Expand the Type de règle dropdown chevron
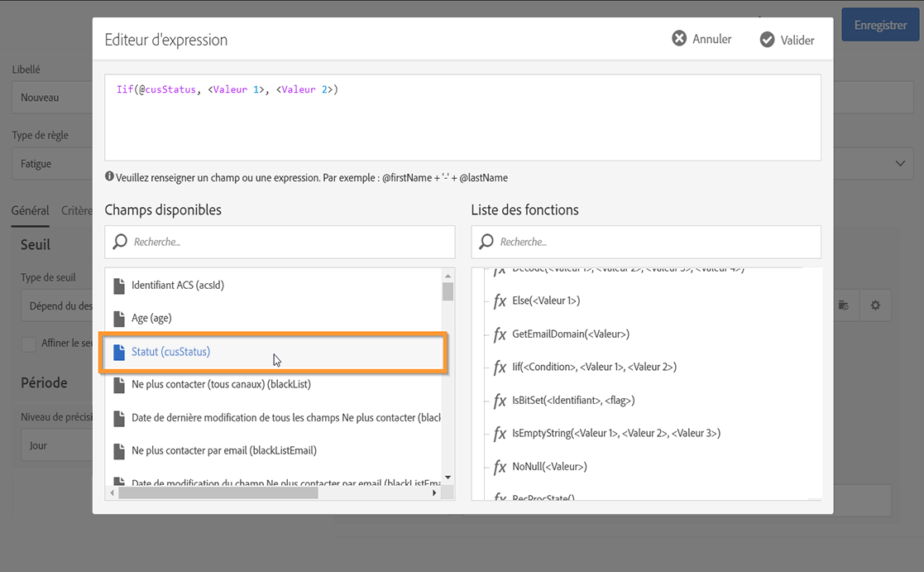This screenshot has width=924, height=572. coord(900,164)
